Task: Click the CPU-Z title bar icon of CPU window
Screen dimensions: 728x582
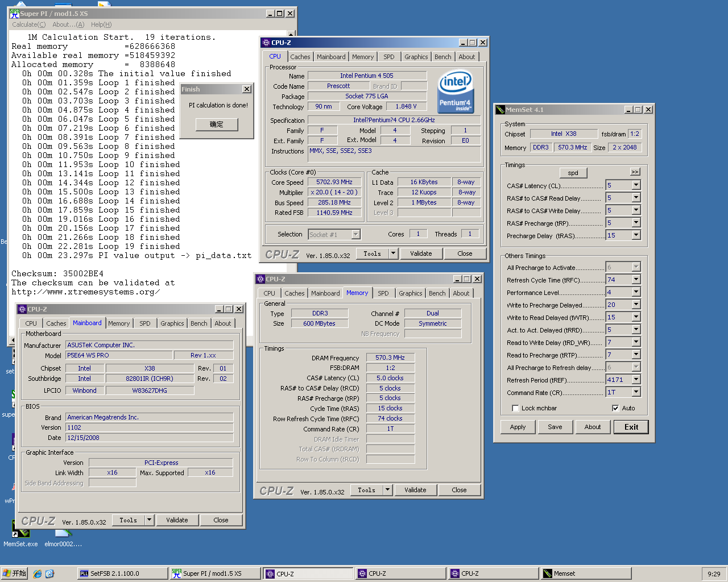Action: coord(266,43)
